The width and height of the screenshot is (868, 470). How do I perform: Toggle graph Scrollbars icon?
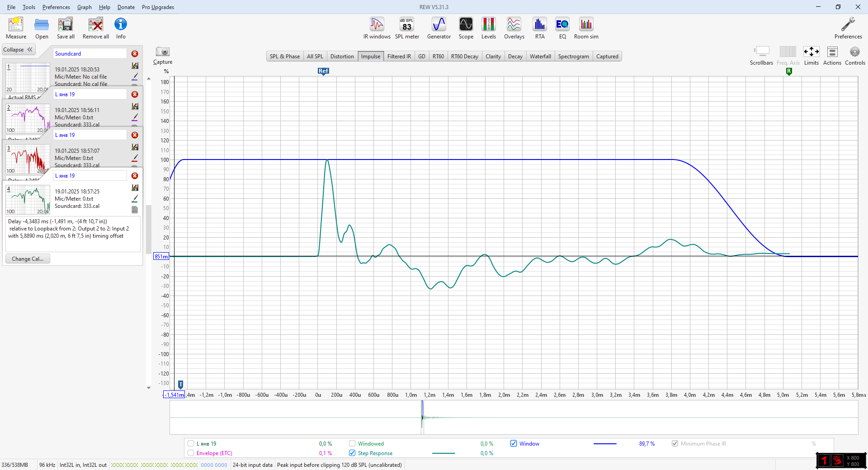pos(762,56)
